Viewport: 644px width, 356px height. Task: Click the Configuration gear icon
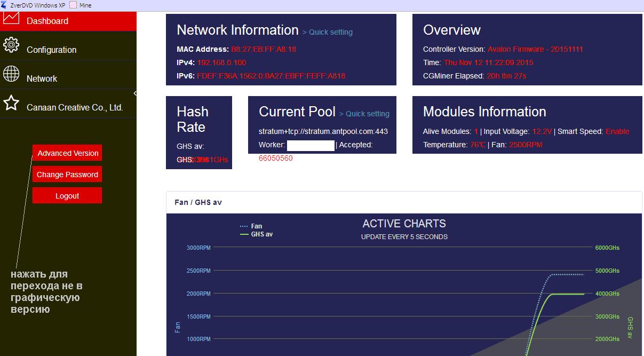tap(11, 45)
